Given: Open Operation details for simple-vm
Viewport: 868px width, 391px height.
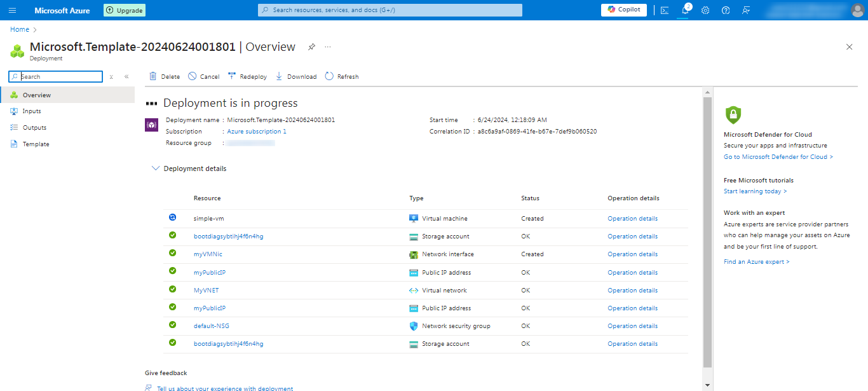Looking at the screenshot, I should (632, 219).
